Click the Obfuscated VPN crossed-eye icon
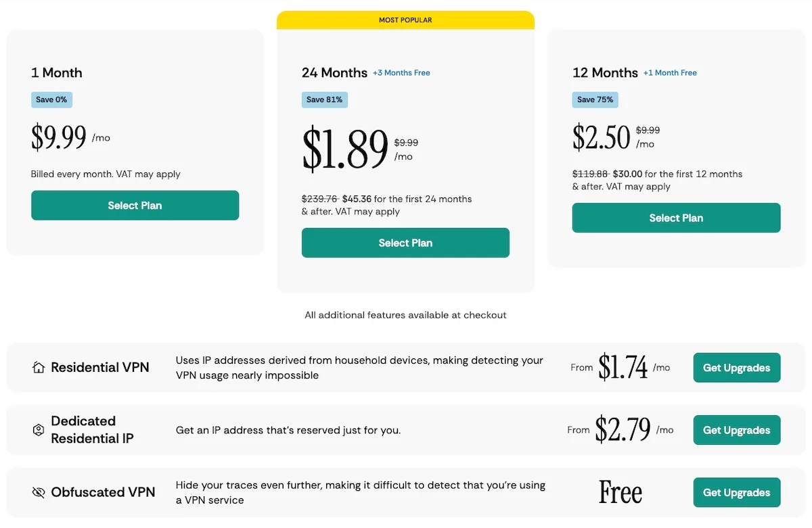Screen dimensions: 812x528 (39, 492)
